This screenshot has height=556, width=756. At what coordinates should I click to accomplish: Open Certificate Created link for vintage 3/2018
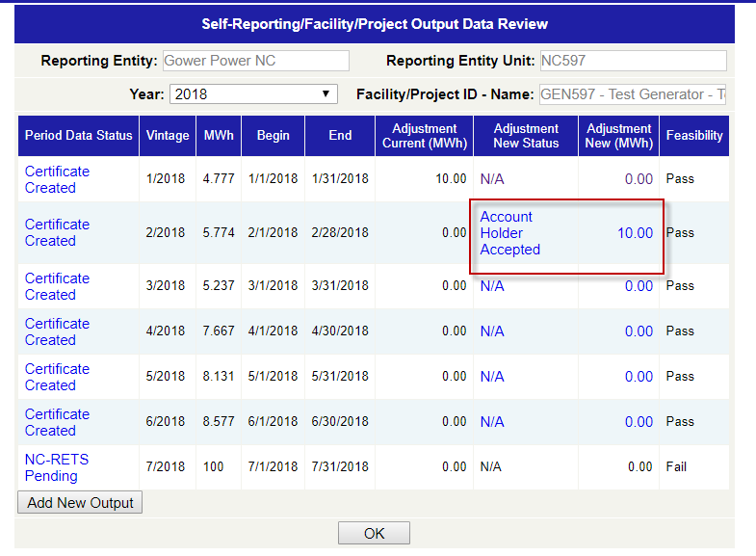(57, 286)
